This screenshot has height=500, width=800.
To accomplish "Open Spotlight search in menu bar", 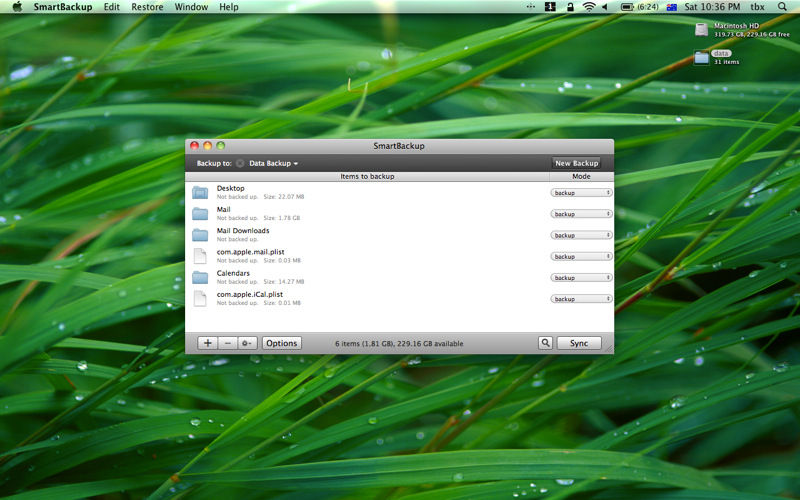I will (782, 7).
